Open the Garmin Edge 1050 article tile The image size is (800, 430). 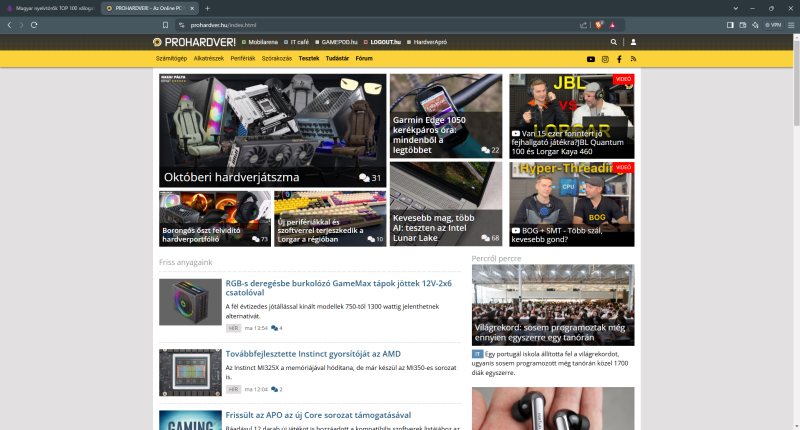(446, 116)
